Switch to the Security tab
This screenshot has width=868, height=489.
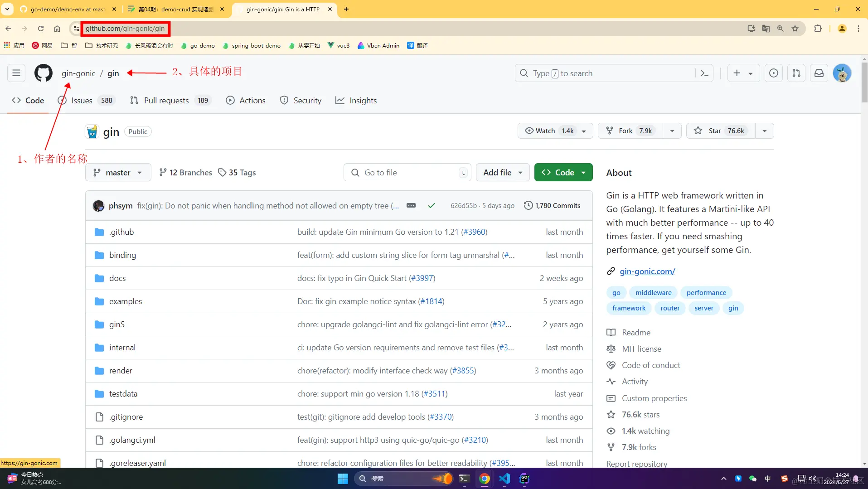[x=301, y=101]
